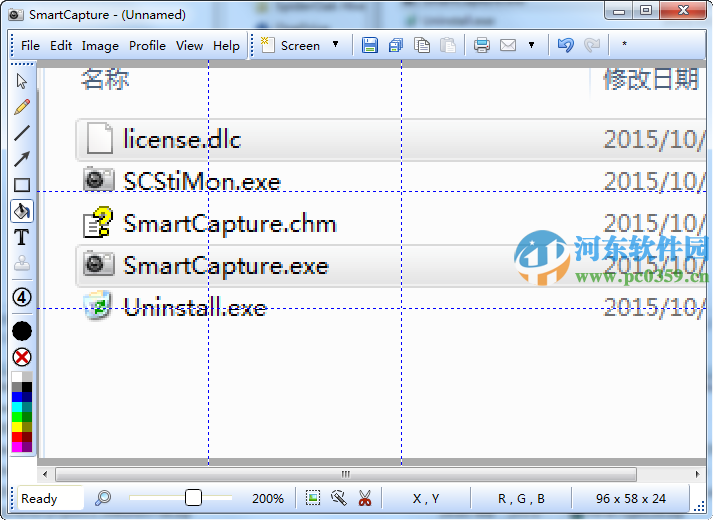714x521 pixels.
Task: Pick the bright red color swatch
Action: pyautogui.click(x=17, y=437)
